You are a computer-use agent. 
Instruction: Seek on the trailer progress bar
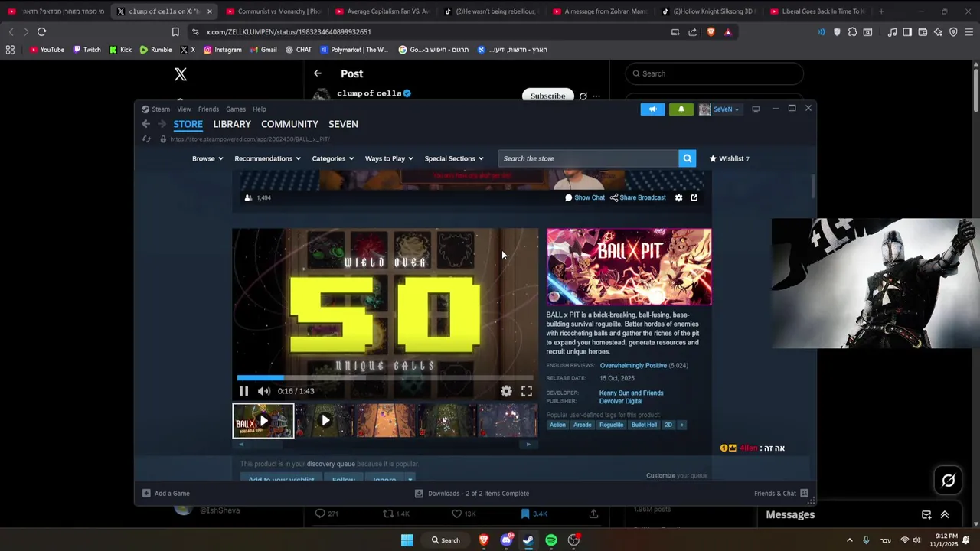tap(385, 377)
